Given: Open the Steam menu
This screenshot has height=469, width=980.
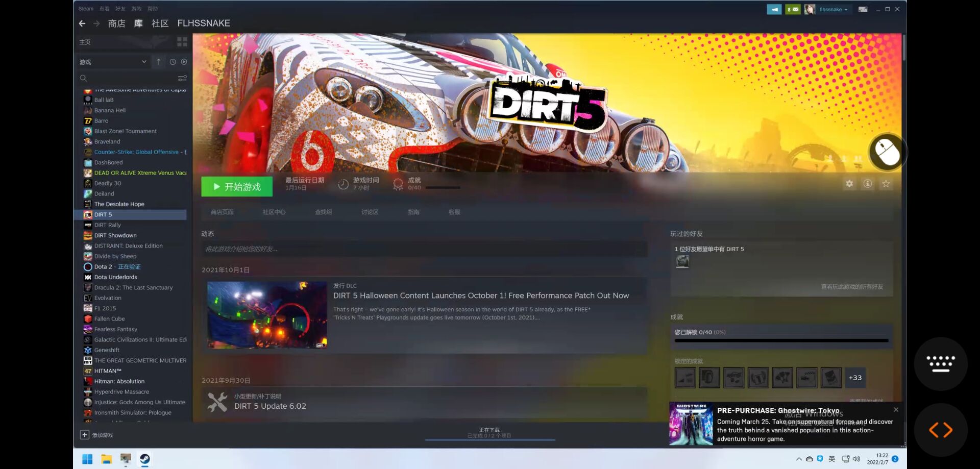Looking at the screenshot, I should [x=86, y=9].
